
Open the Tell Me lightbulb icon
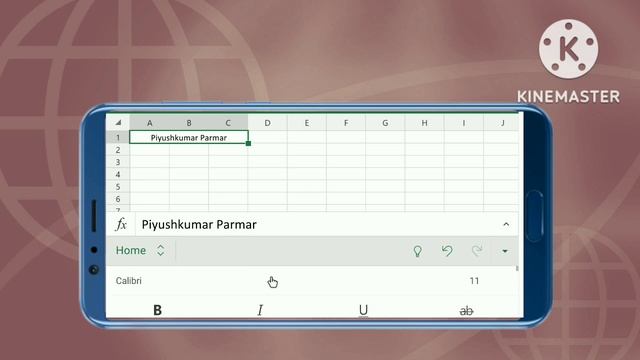[417, 251]
